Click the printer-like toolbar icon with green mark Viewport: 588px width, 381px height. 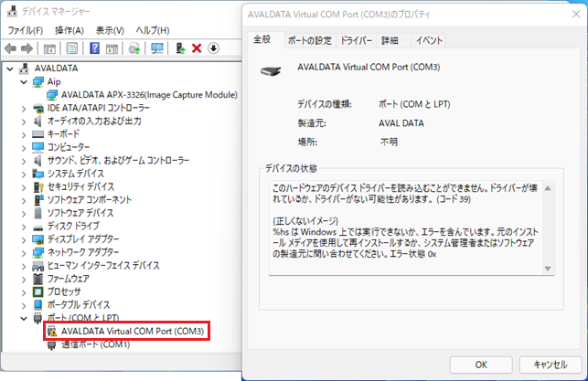(134, 48)
